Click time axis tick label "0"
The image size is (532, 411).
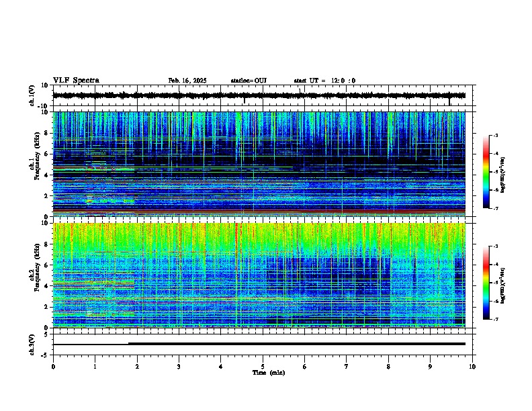pos(53,367)
